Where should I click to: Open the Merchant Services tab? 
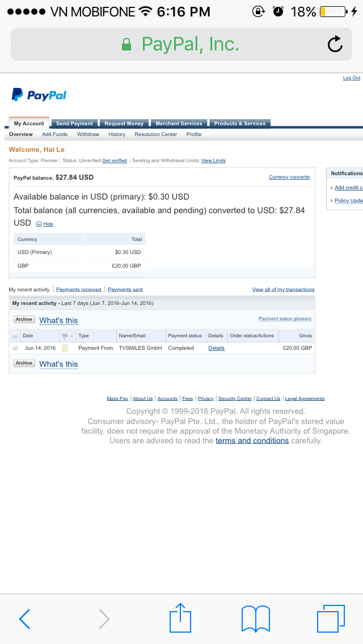179,124
